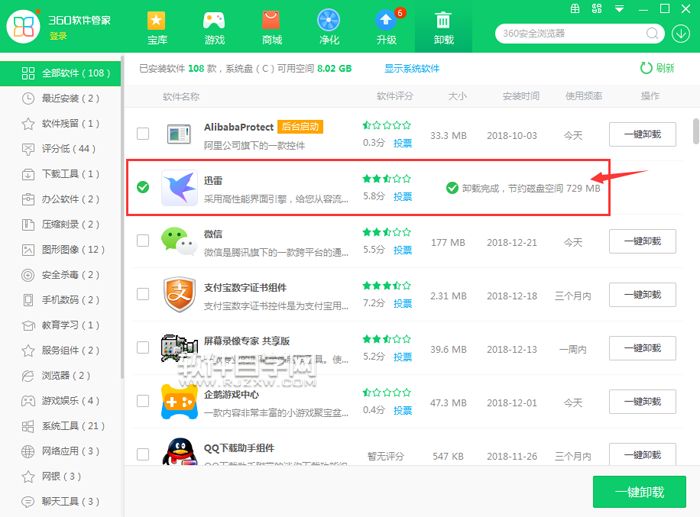Image resolution: width=700 pixels, height=517 pixels.
Task: Select 压缩刻录 (2) category
Action: tap(61, 225)
